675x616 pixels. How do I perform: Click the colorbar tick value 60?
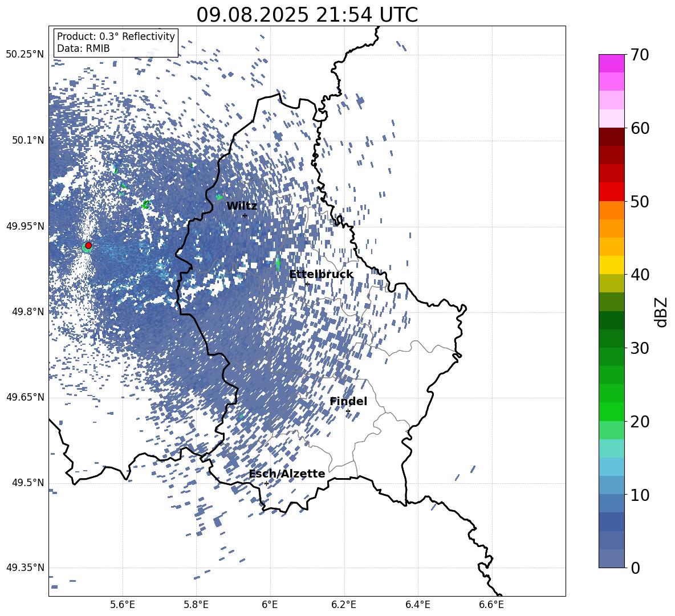640,128
